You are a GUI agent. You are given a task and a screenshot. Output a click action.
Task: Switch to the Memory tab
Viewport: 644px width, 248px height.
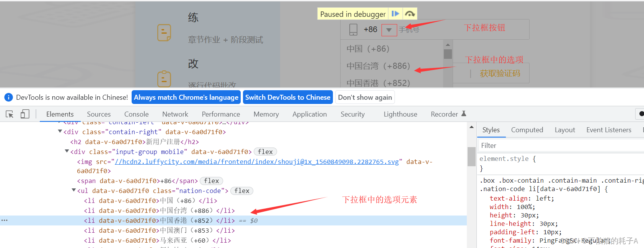(266, 114)
